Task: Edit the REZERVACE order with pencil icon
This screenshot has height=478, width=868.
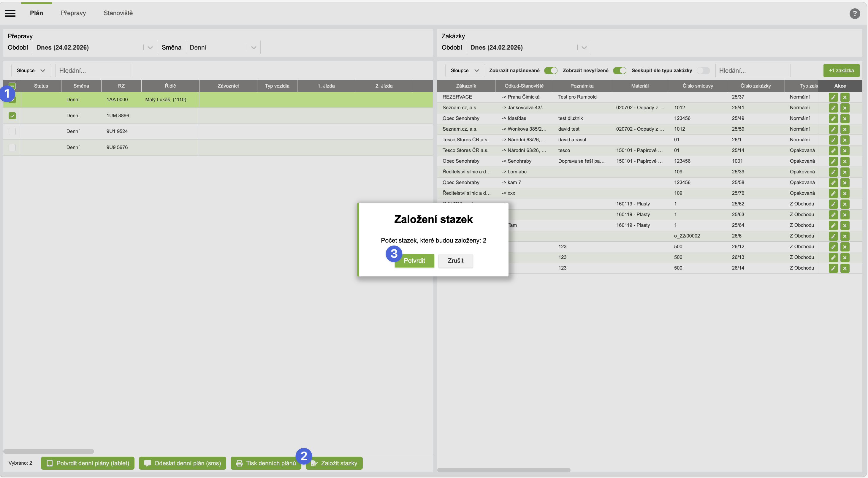Action: 833,97
